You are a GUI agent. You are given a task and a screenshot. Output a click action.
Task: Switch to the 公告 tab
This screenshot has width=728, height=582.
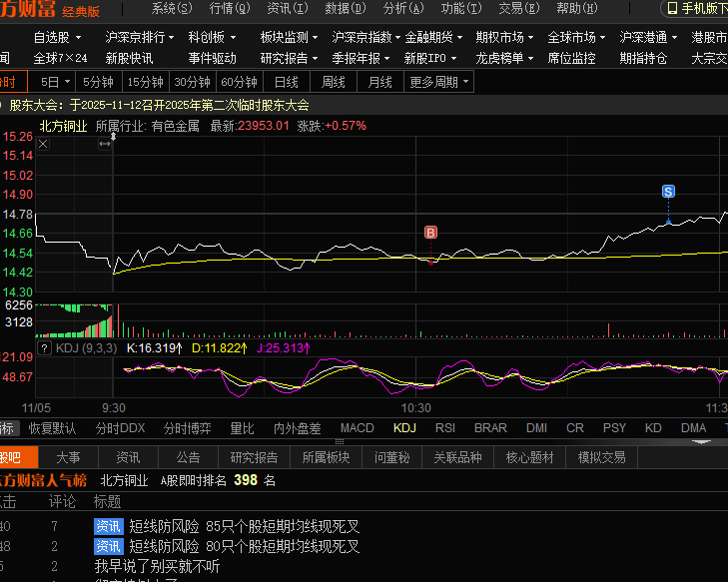(188, 457)
